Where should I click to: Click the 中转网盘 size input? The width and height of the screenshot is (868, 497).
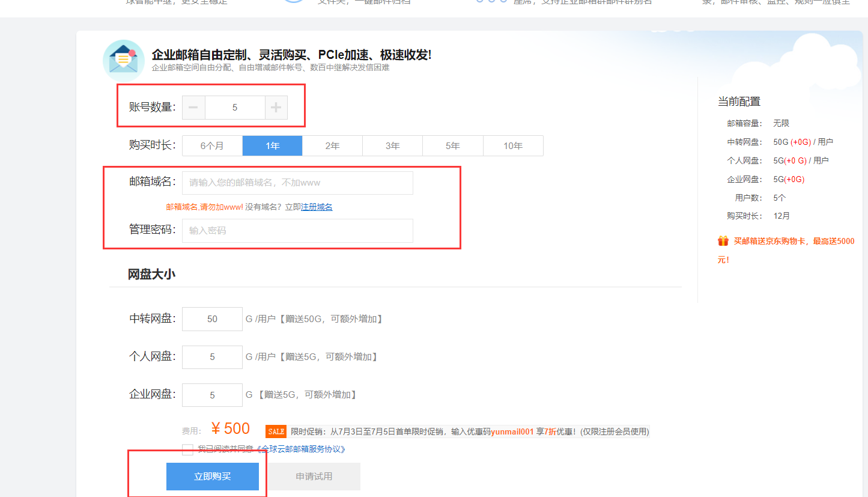coord(212,319)
